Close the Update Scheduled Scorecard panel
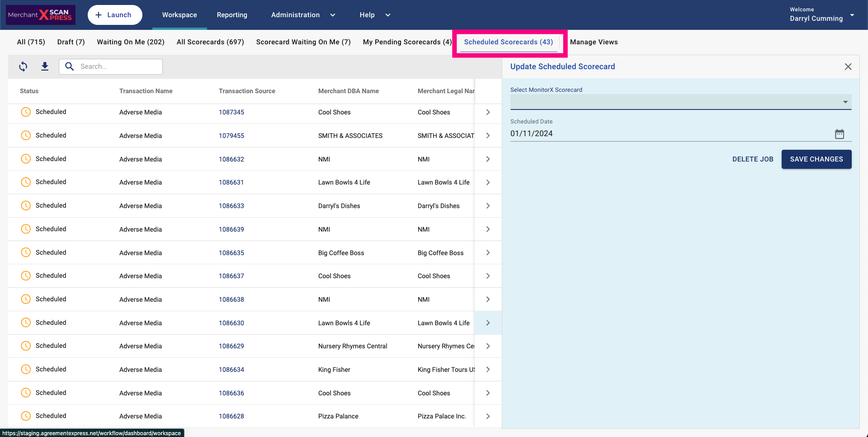Viewport: 868px width, 437px height. pos(848,66)
